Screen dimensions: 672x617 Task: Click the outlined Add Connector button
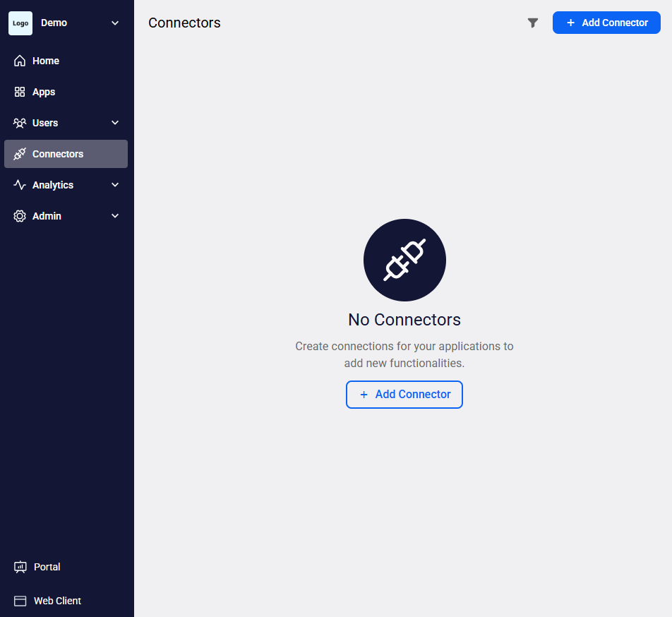coord(404,395)
